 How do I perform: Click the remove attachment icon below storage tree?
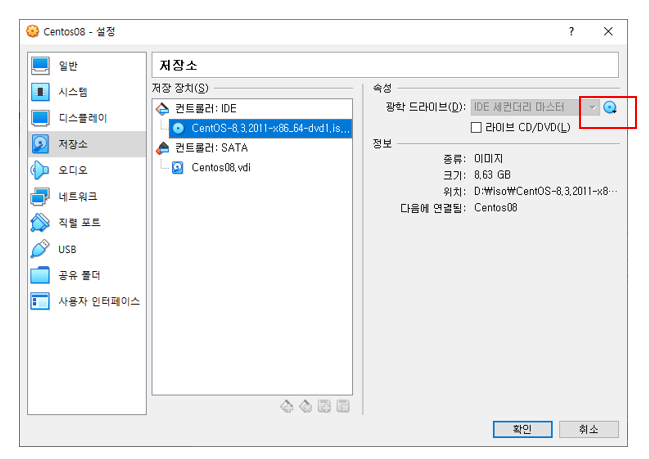[343, 406]
